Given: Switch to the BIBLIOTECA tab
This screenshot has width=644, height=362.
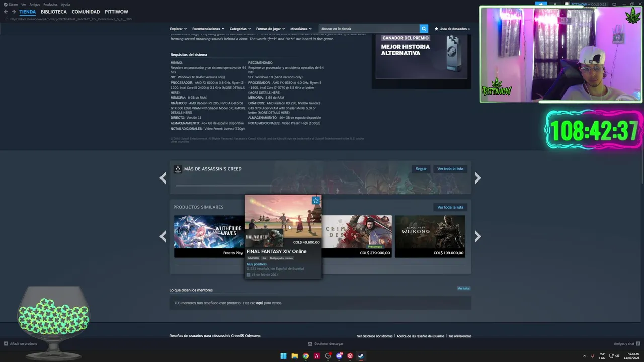Looking at the screenshot, I should [53, 12].
